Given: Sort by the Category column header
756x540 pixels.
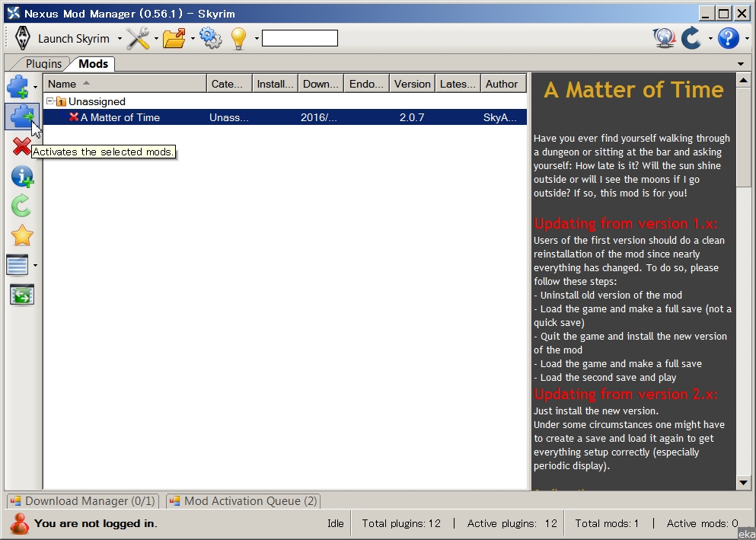Looking at the screenshot, I should tap(229, 84).
